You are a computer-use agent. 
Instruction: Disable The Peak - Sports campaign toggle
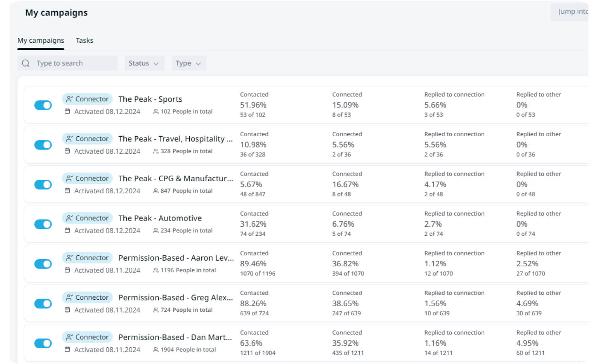[x=43, y=105]
